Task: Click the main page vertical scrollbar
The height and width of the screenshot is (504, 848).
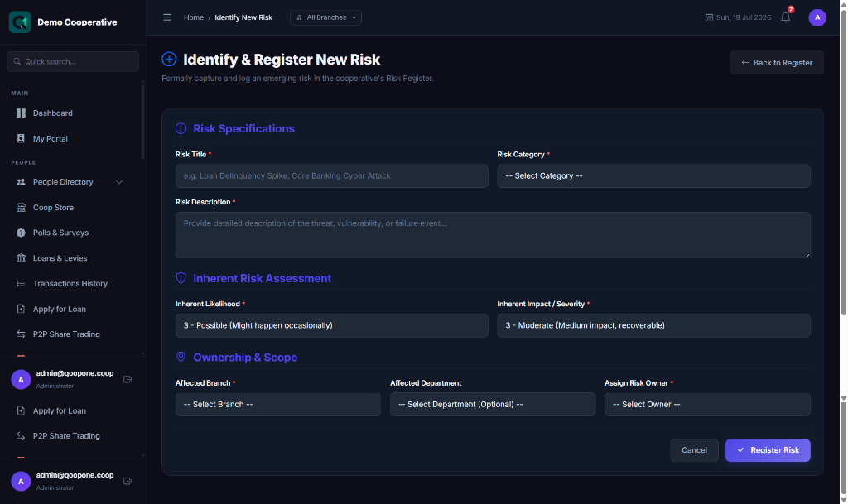Action: pos(844,162)
